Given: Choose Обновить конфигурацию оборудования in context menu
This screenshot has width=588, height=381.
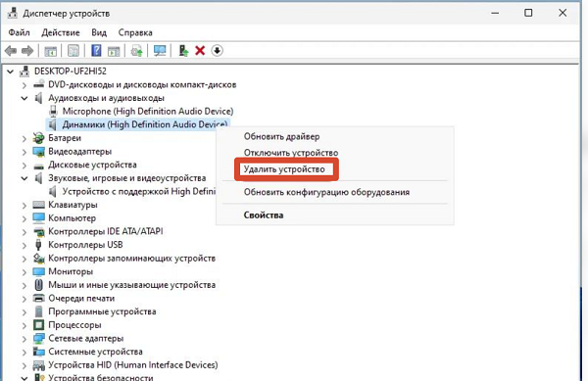Looking at the screenshot, I should click(x=326, y=192).
